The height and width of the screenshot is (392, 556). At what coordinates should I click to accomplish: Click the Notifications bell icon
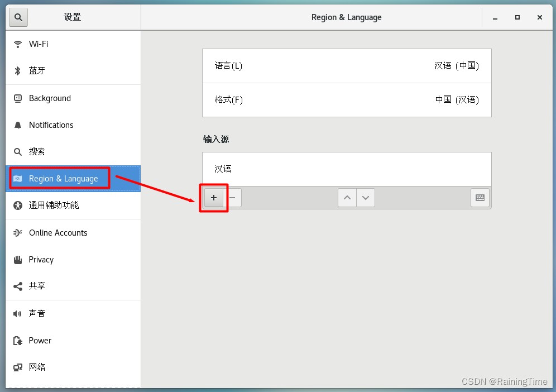(x=18, y=125)
